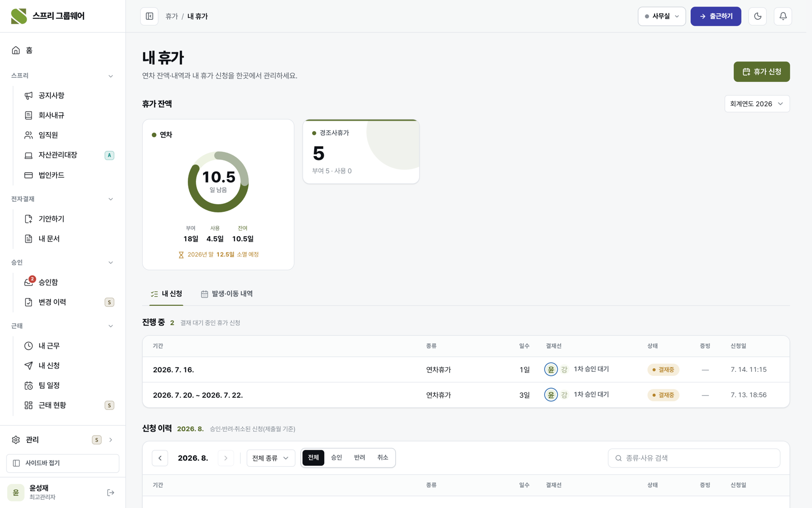Image resolution: width=812 pixels, height=508 pixels.
Task: Filter history by 전체
Action: 313,458
